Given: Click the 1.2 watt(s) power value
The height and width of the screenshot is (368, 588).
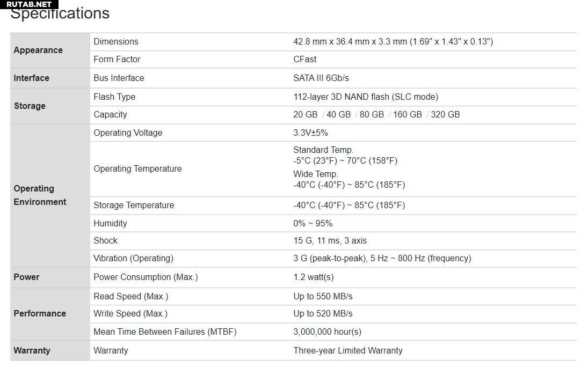Looking at the screenshot, I should [x=313, y=277].
